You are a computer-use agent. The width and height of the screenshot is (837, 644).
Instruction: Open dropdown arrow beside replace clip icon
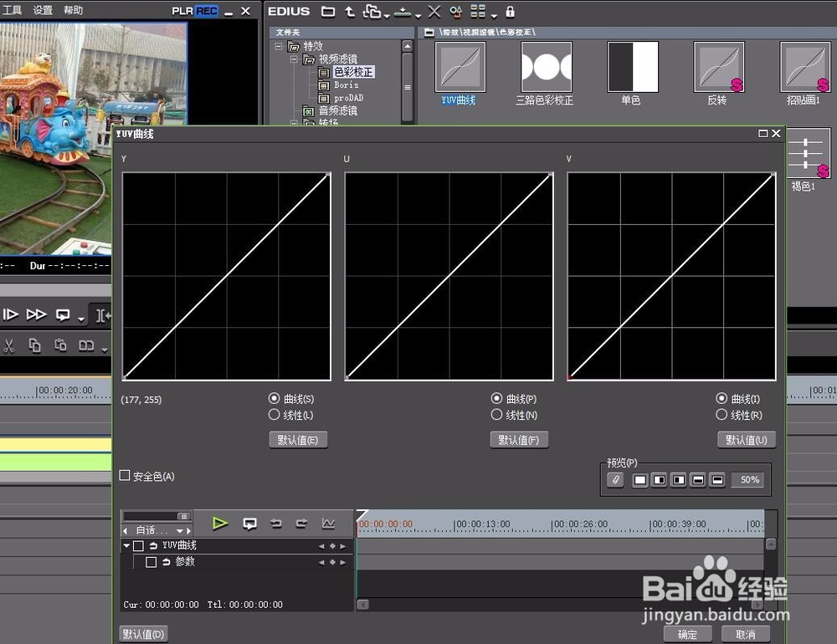click(x=105, y=350)
